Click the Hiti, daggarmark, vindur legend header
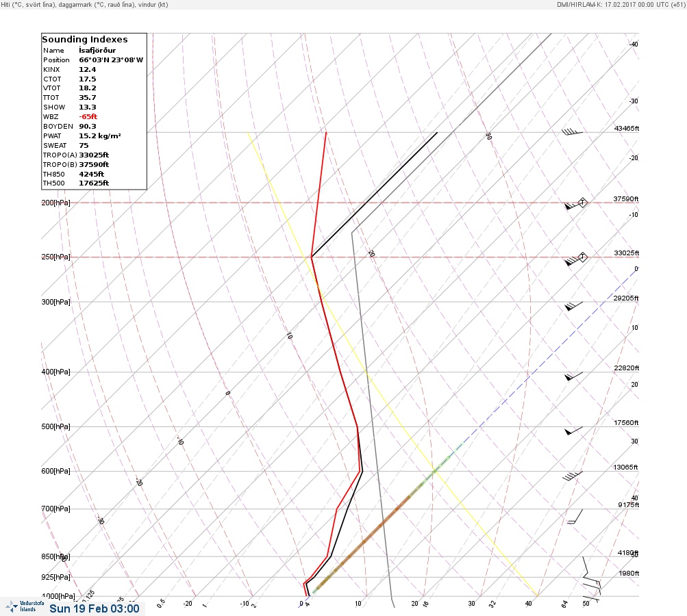Viewport: 687px width, 616px height. pyautogui.click(x=84, y=4)
